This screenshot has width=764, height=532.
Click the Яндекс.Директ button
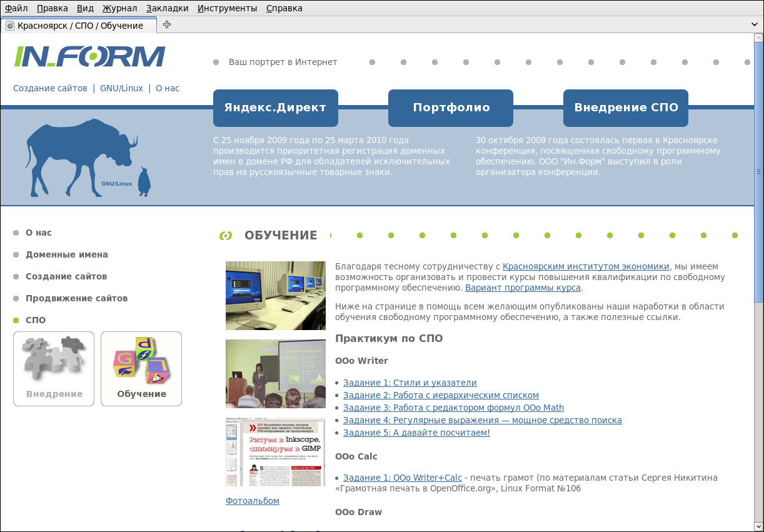275,108
